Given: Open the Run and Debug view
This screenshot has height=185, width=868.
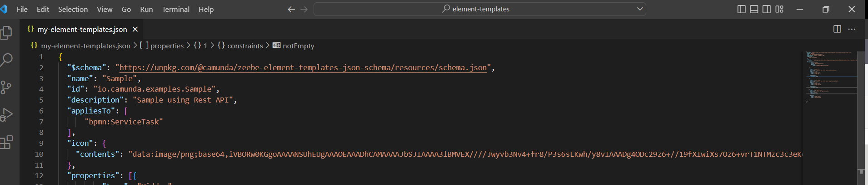Looking at the screenshot, I should pos(7,114).
